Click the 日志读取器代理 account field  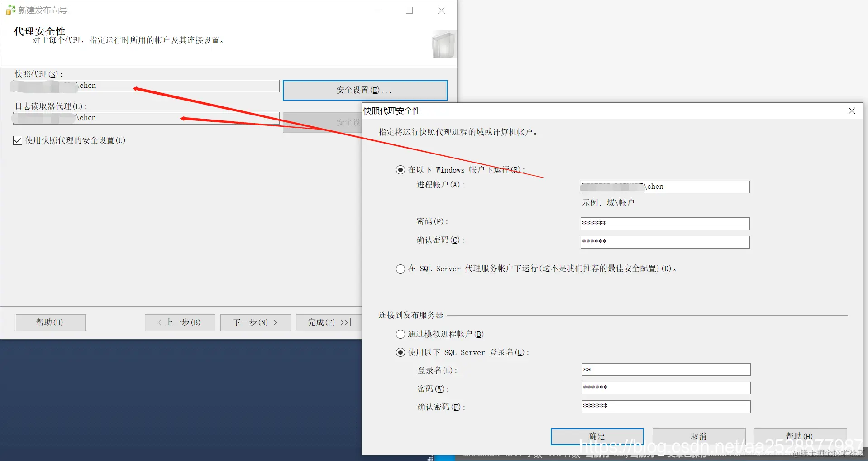pyautogui.click(x=146, y=118)
